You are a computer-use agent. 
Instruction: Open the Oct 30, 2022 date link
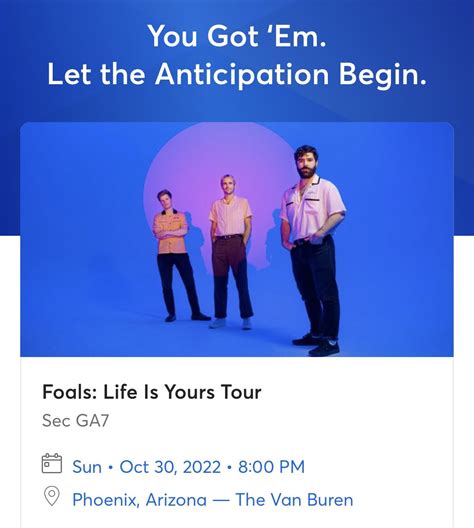(170, 467)
